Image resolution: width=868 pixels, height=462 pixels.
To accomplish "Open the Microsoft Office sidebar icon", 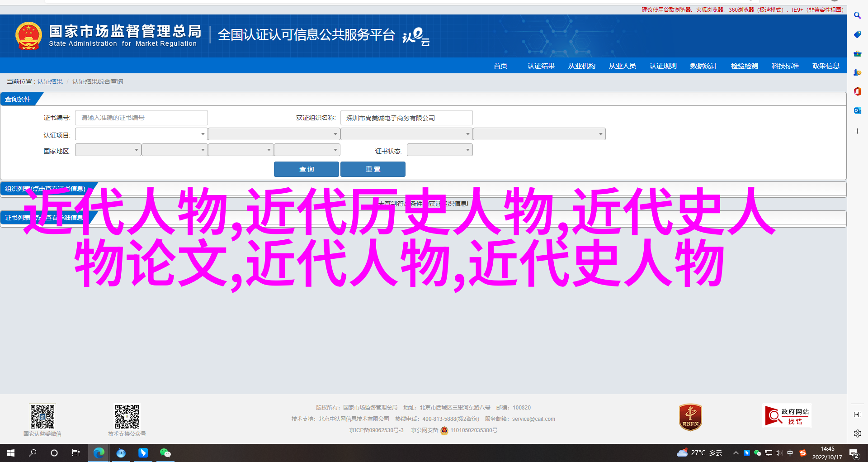I will click(x=857, y=91).
